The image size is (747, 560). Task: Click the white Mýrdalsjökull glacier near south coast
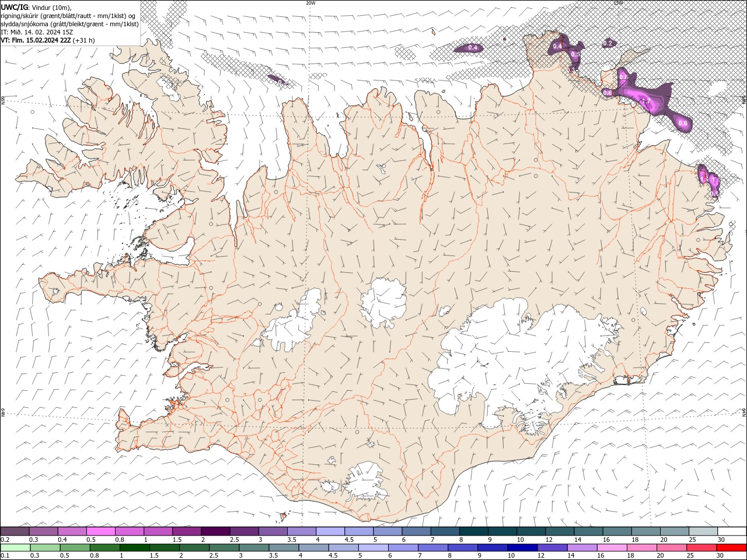(x=366, y=481)
